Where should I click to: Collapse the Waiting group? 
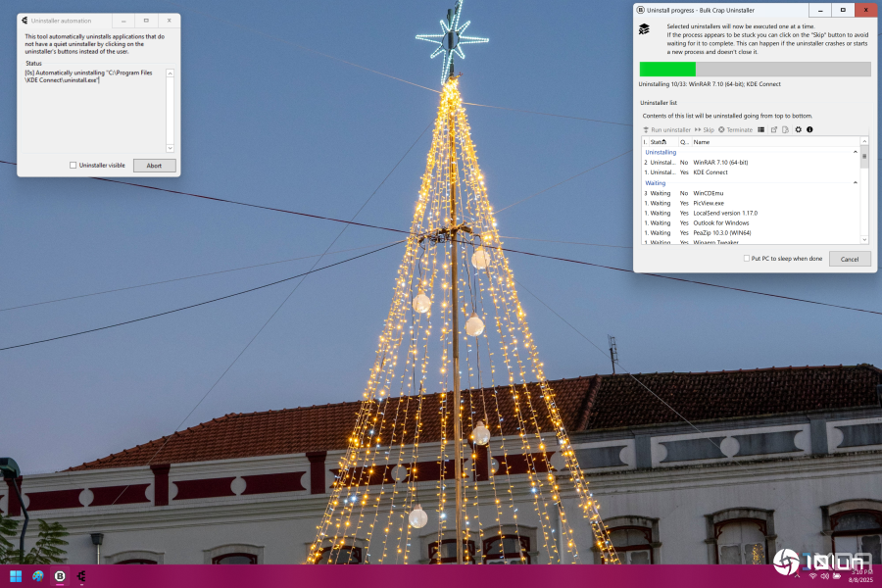(856, 183)
